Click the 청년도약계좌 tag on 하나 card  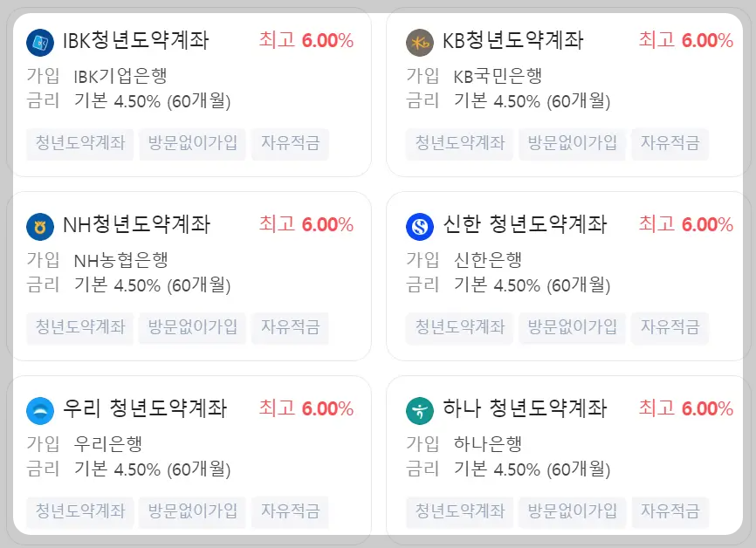click(x=460, y=512)
